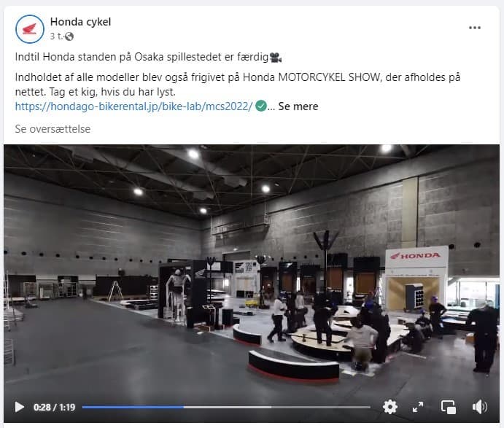Click the movie camera emoji
This screenshot has height=428, width=504.
pyautogui.click(x=276, y=57)
